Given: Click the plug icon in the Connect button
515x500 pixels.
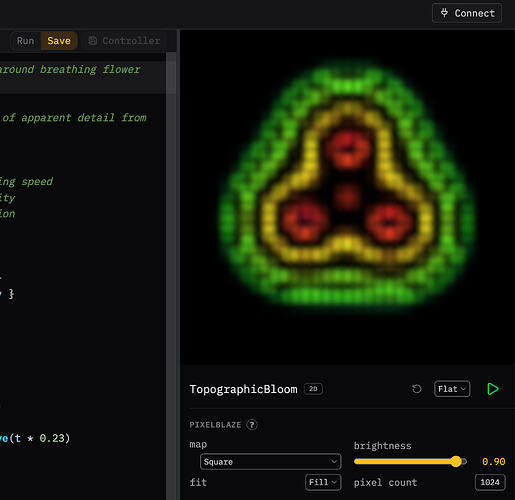Looking at the screenshot, I should coord(444,13).
